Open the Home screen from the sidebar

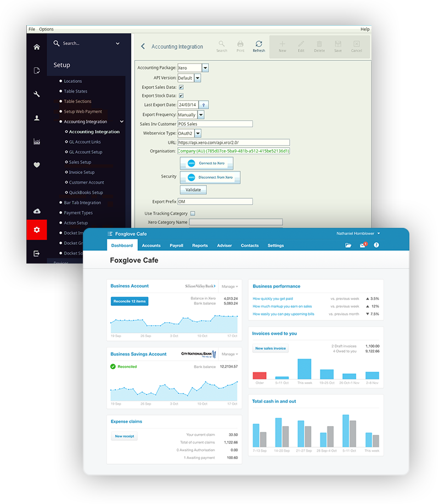tap(36, 47)
